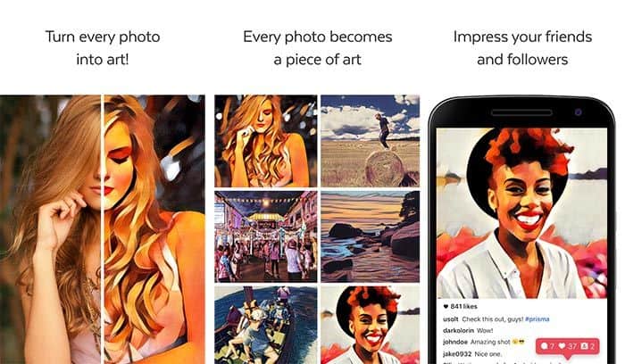Click the before/after divider line on blonde photo
This screenshot has width=625, height=364.
click(102, 229)
